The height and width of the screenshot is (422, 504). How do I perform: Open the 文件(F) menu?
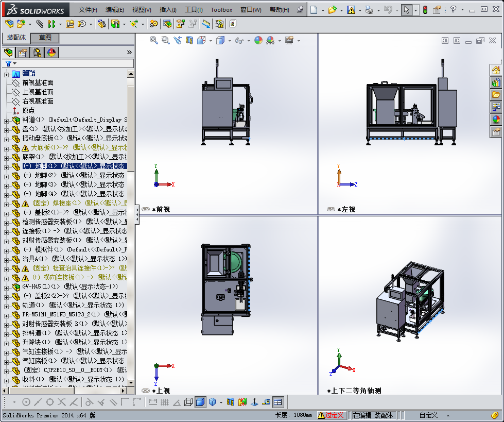click(88, 10)
